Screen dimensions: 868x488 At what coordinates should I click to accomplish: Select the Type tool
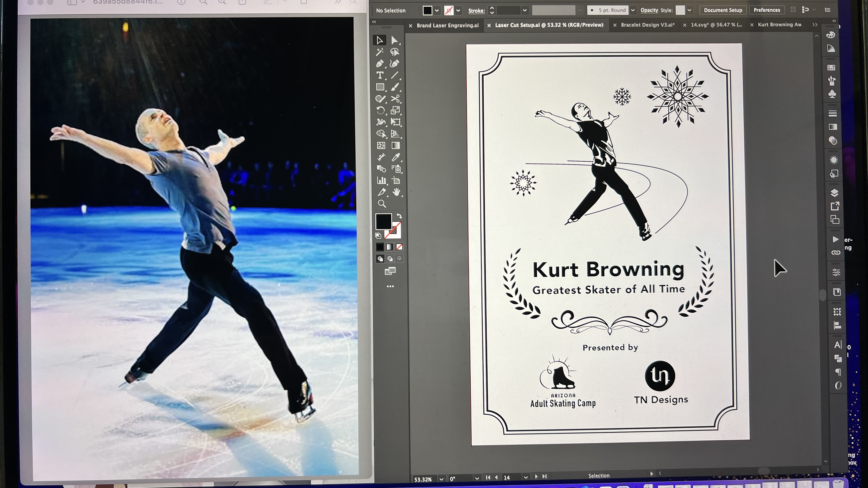(380, 76)
